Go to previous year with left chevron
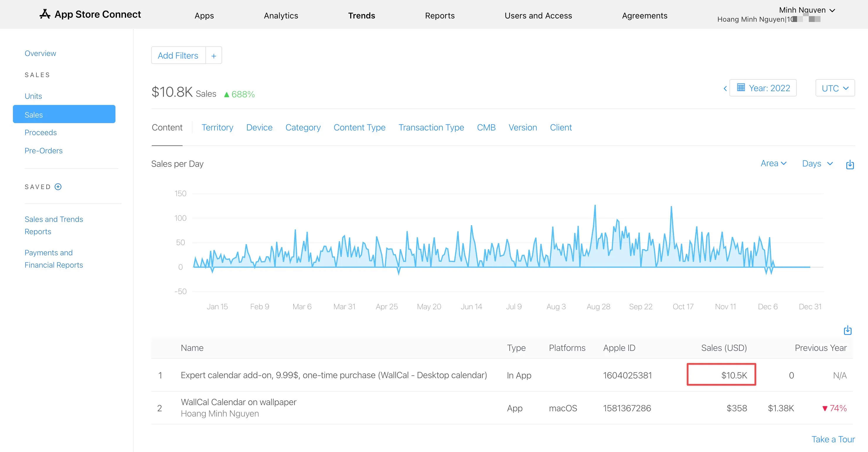The image size is (868, 452). [725, 88]
